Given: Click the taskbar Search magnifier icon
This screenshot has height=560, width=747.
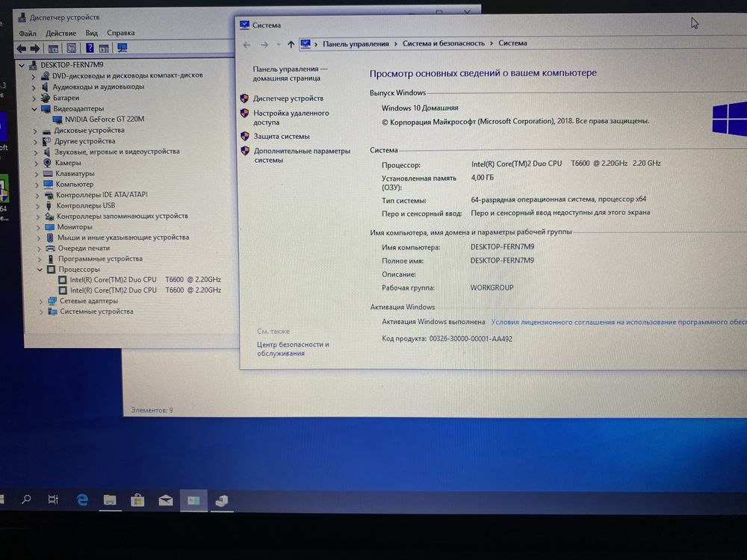Looking at the screenshot, I should coord(26,499).
